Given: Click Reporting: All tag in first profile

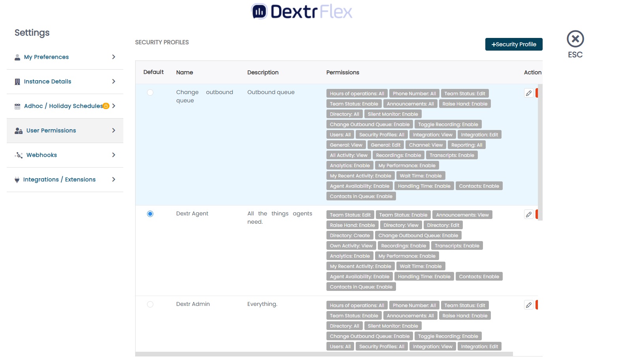Looking at the screenshot, I should 467,145.
